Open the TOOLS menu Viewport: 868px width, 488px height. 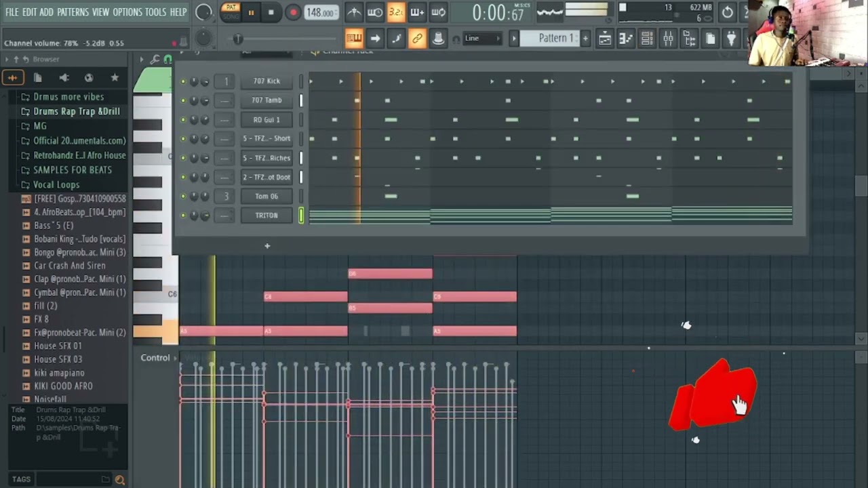click(155, 12)
